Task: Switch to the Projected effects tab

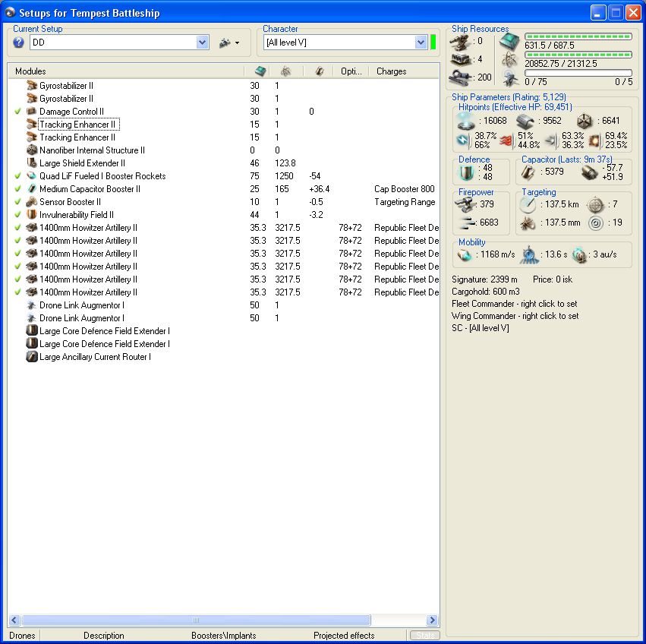Action: click(344, 636)
